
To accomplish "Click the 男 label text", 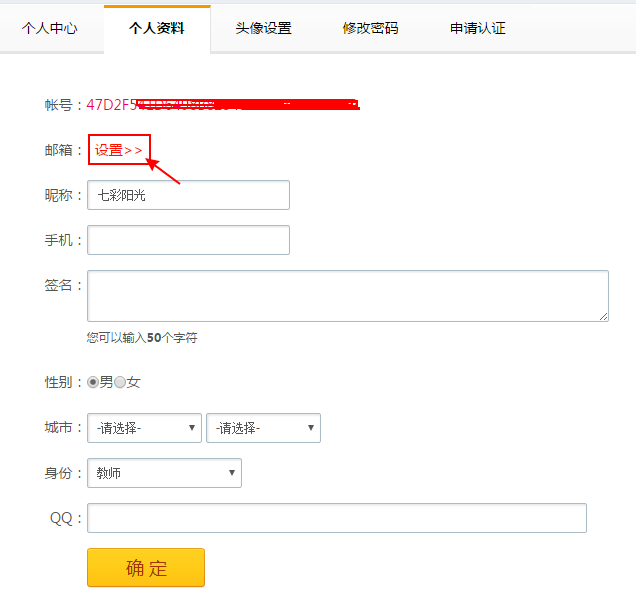I will pyautogui.click(x=106, y=382).
